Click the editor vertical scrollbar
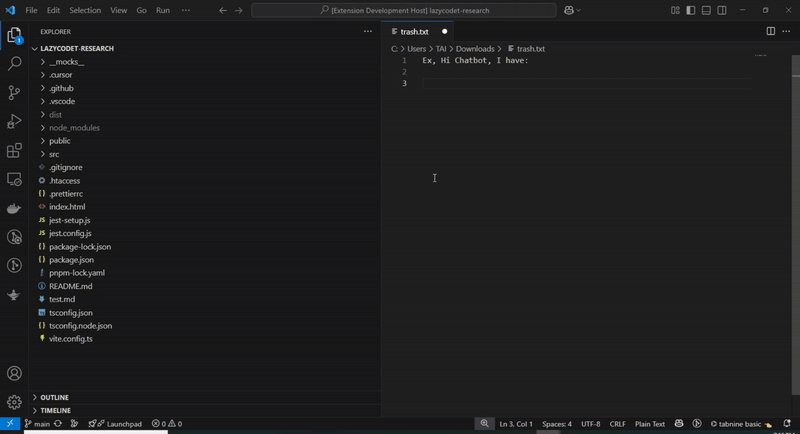 (x=795, y=224)
